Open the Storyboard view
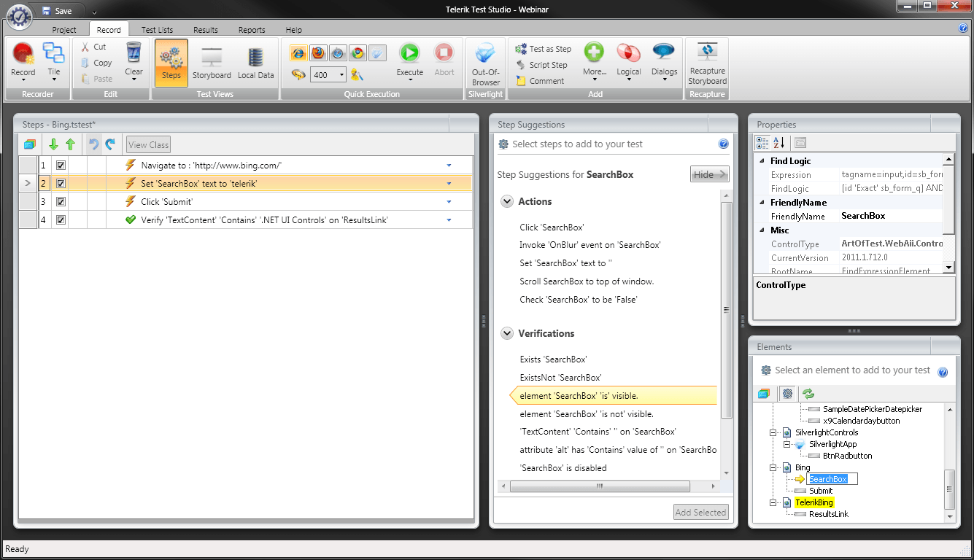 (212, 63)
